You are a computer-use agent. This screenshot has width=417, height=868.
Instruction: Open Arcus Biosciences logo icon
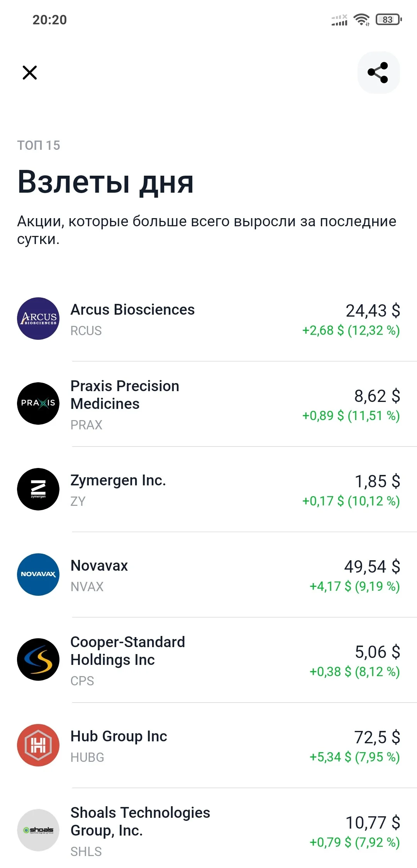[38, 319]
